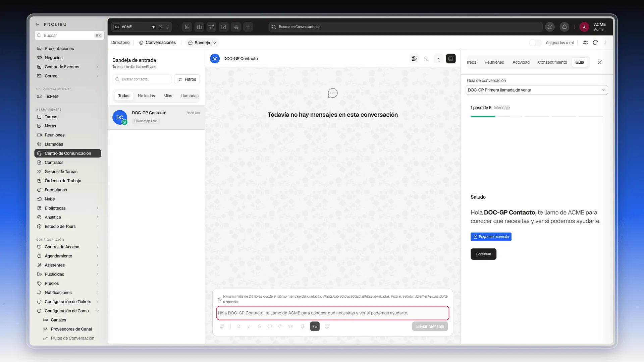Switch to the Llamadas inbox tab

point(190,96)
